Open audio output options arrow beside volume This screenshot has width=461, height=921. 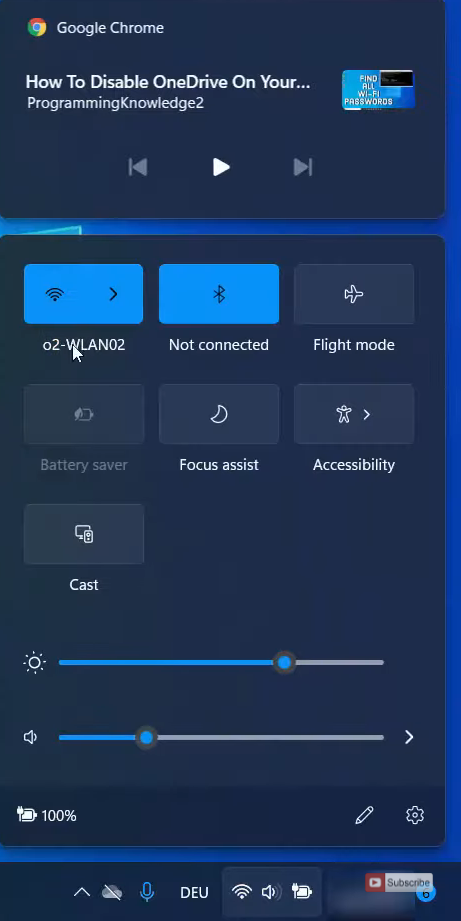pyautogui.click(x=409, y=737)
